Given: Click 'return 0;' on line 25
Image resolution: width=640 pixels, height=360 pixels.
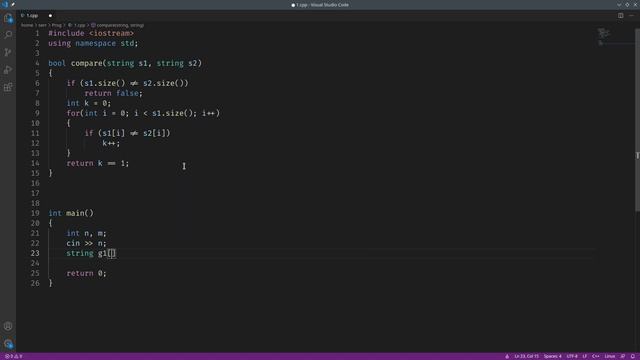Looking at the screenshot, I should [86, 273].
